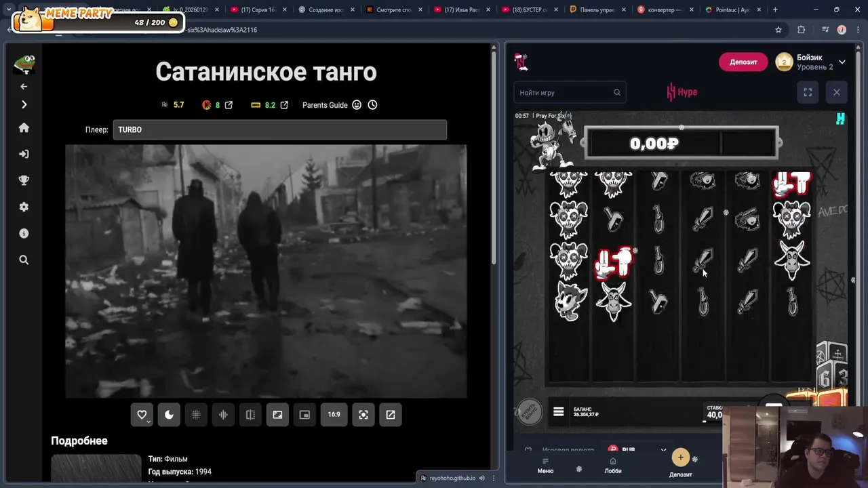
Task: Expand the Бойзик profile dropdown arrow
Action: click(842, 62)
